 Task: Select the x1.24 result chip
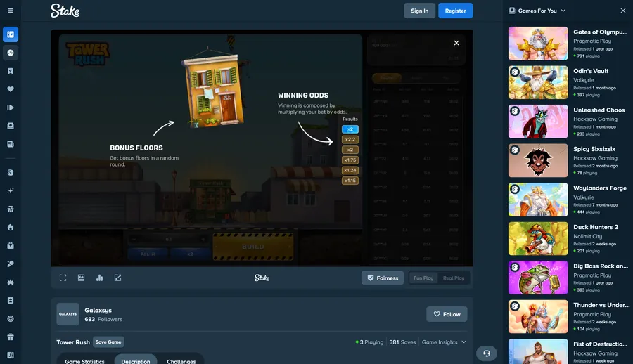pyautogui.click(x=350, y=170)
